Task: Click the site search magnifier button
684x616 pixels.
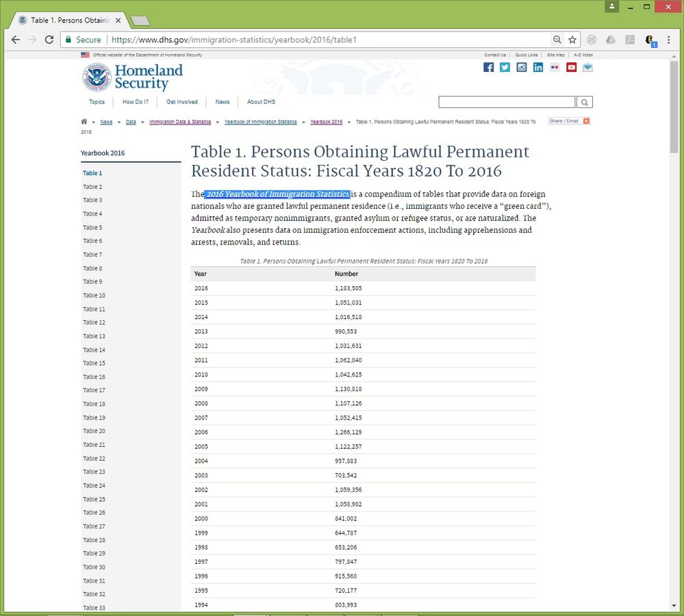Action: tap(585, 102)
